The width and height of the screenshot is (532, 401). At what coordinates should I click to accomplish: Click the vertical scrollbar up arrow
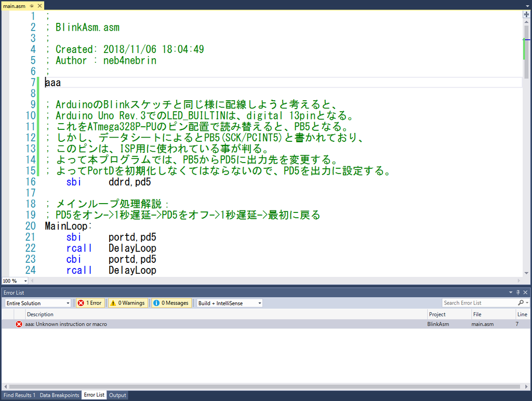(526, 22)
